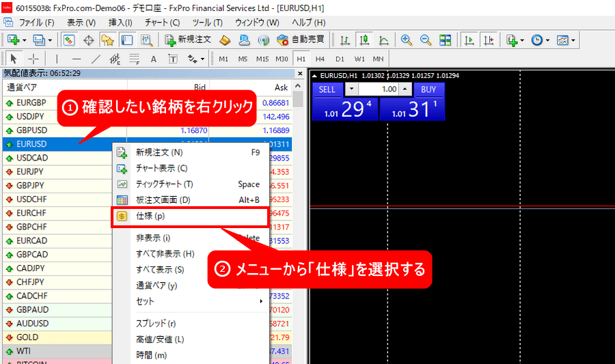The width and height of the screenshot is (615, 364).
Task: Toggle chart auto scroll
Action: tap(469, 40)
